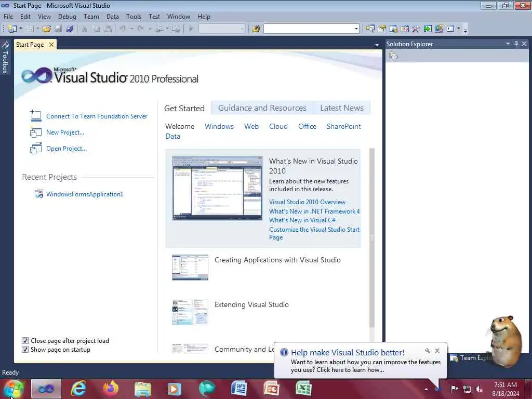Image resolution: width=532 pixels, height=399 pixels.
Task: Open the Tools menu
Action: tap(134, 16)
